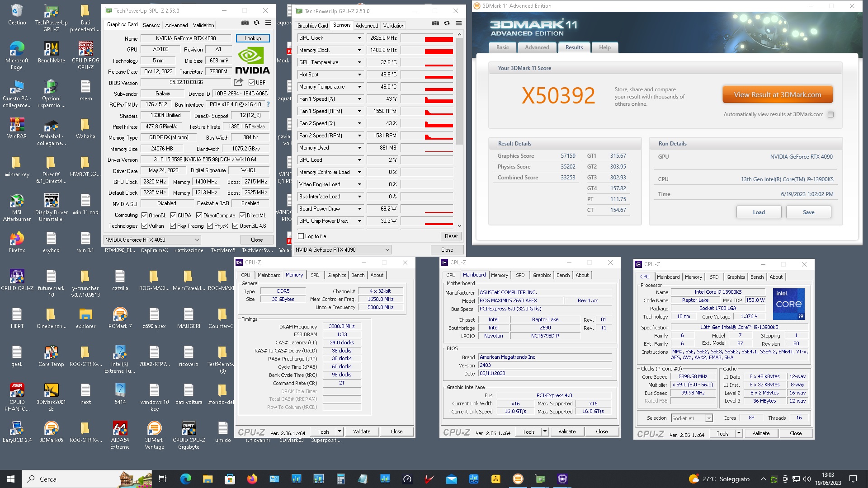Switch to the Validation tab in GPU-Z Sensors window
Image resolution: width=868 pixels, height=488 pixels.
point(394,26)
